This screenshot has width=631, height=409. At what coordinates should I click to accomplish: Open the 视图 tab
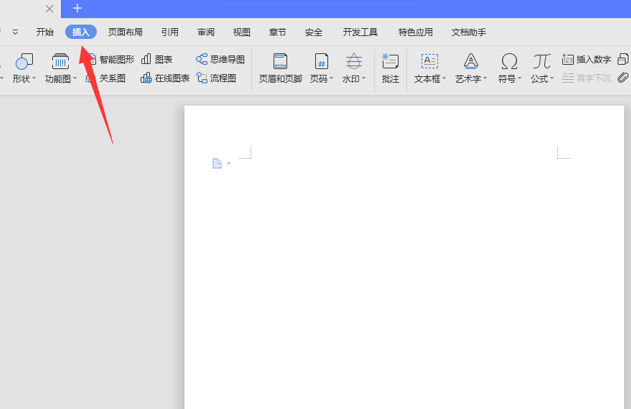(x=241, y=32)
